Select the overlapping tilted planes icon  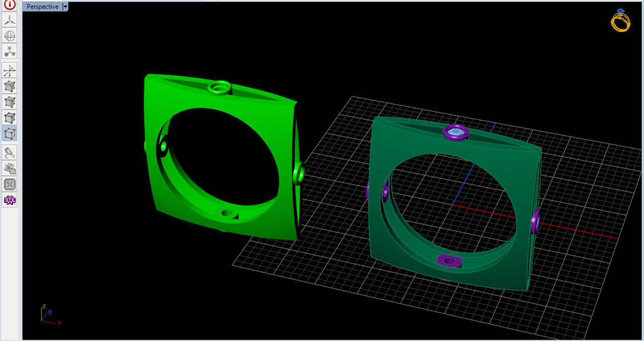[10, 169]
